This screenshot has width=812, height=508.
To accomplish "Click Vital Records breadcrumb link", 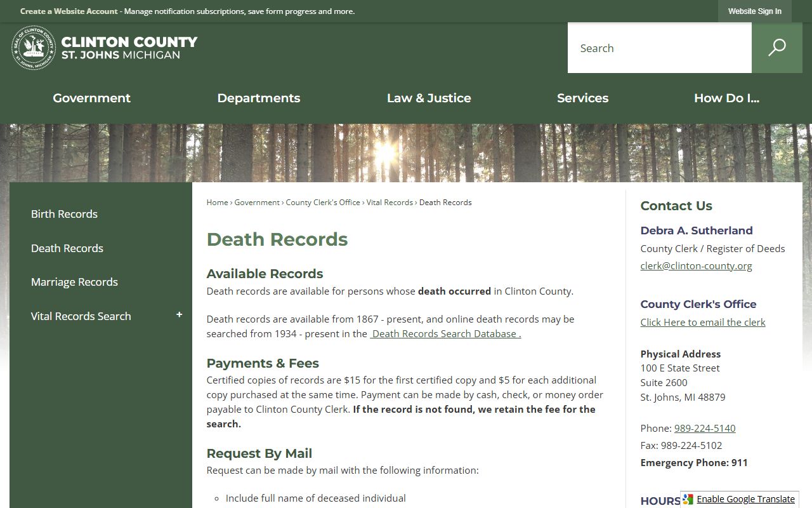I will point(390,203).
